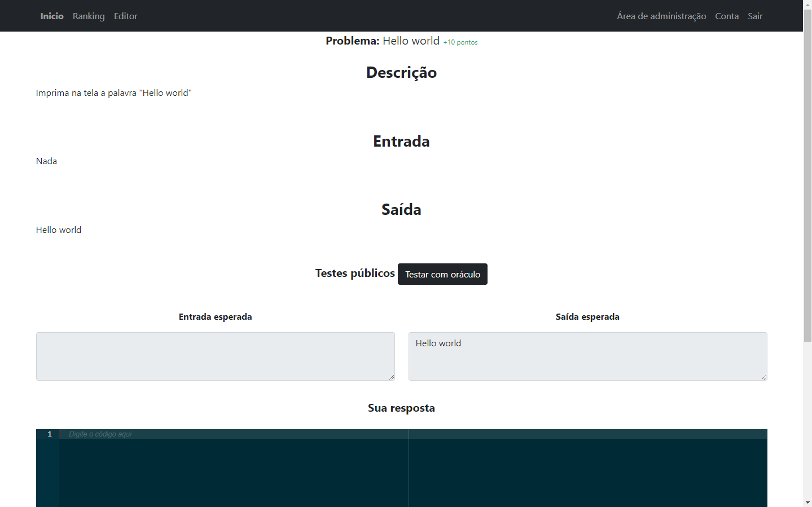
Task: Click the Saída heading
Action: click(401, 209)
